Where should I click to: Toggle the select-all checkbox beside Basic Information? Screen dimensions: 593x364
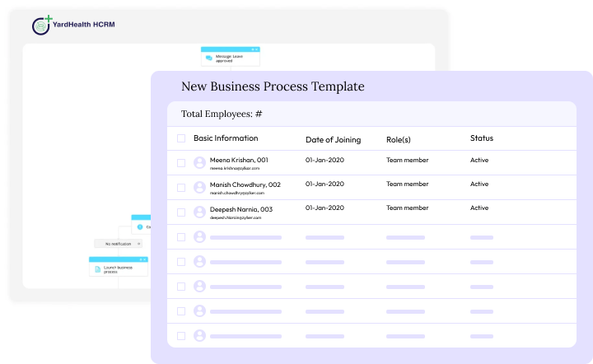[181, 138]
